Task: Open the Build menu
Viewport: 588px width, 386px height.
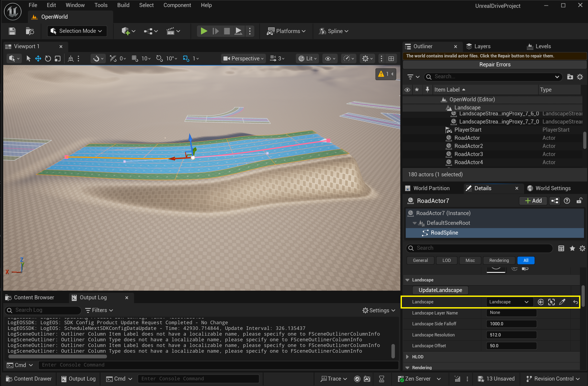Action: click(123, 5)
